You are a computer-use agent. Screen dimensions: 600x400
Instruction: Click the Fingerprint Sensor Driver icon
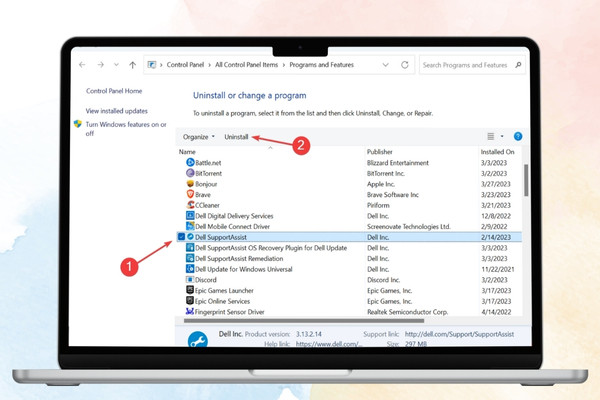pyautogui.click(x=190, y=312)
